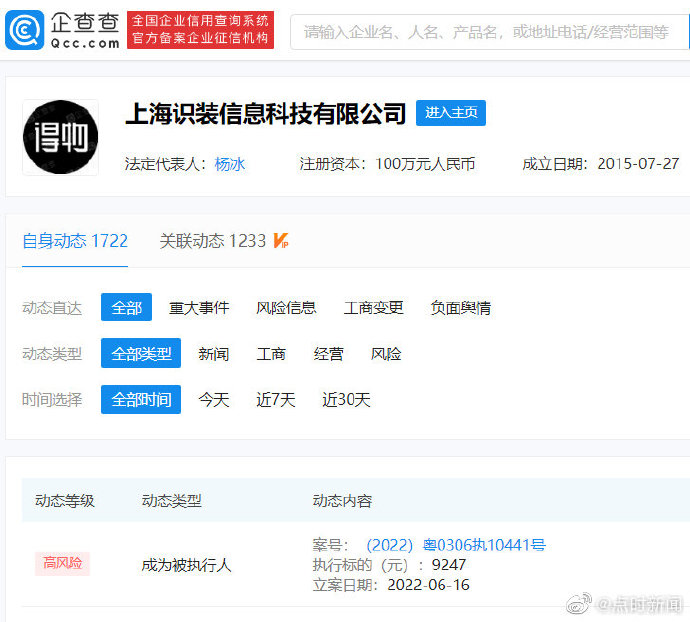Select 新闻 dynamic type
The image size is (690, 622).
[213, 354]
